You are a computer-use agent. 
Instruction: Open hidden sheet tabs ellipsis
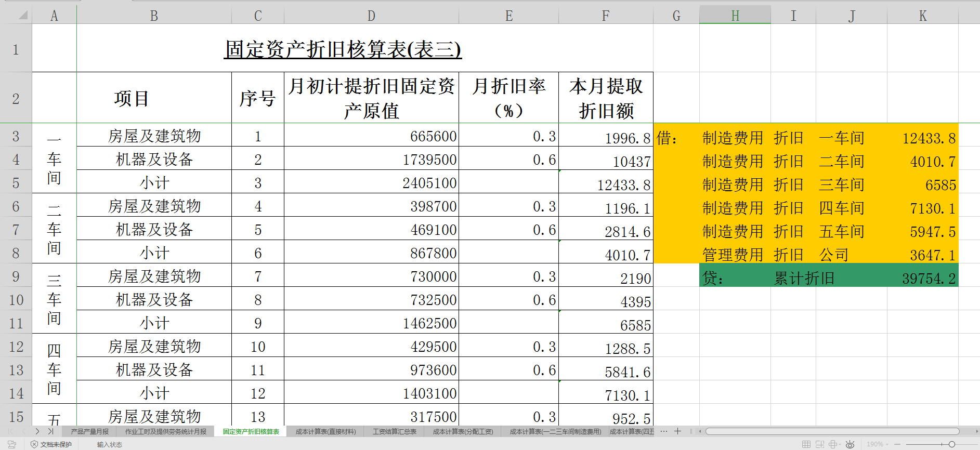pyautogui.click(x=664, y=431)
